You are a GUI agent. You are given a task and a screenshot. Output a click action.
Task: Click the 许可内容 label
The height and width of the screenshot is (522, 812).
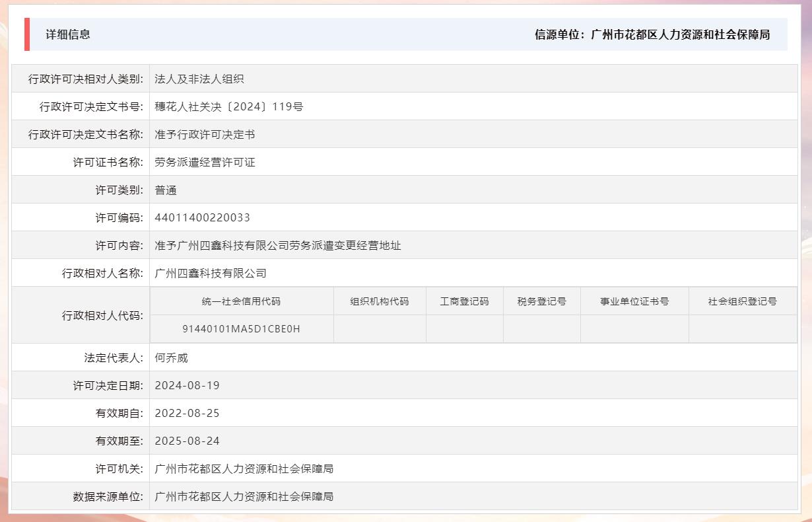pyautogui.click(x=119, y=245)
